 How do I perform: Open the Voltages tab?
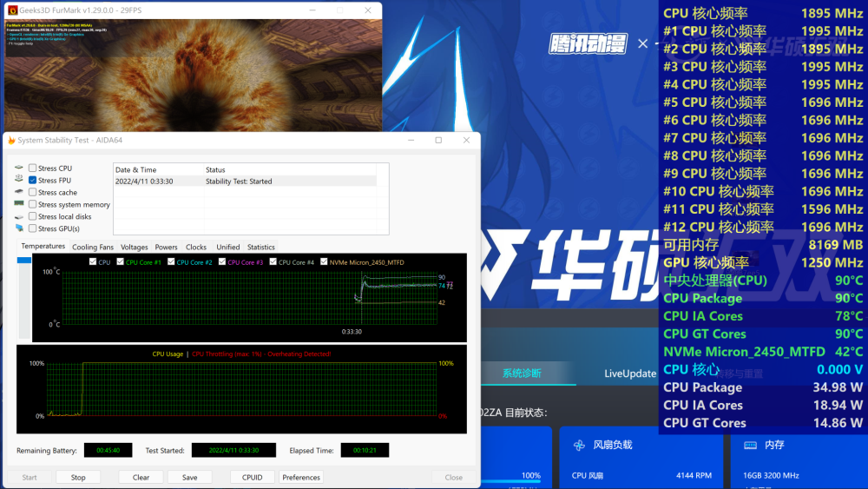(x=134, y=247)
